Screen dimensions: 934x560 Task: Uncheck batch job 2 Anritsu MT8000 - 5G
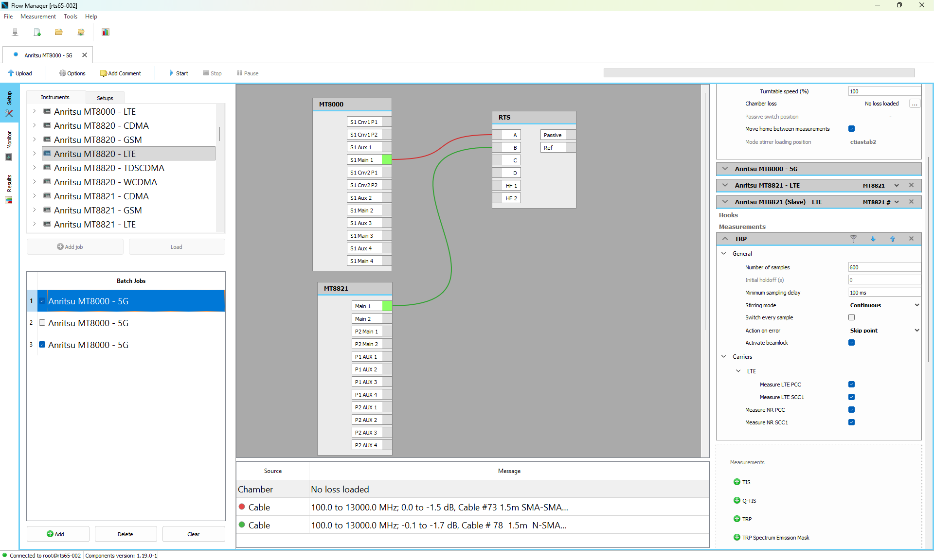pos(42,322)
